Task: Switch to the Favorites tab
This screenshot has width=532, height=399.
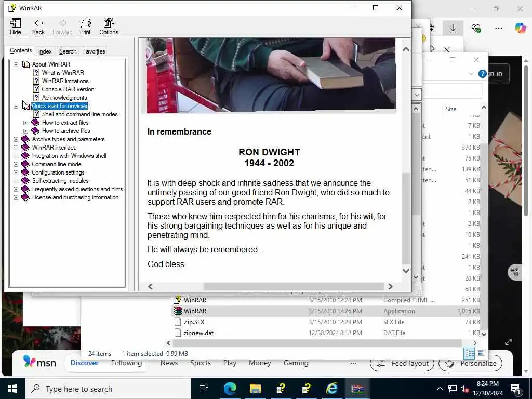Action: point(94,51)
